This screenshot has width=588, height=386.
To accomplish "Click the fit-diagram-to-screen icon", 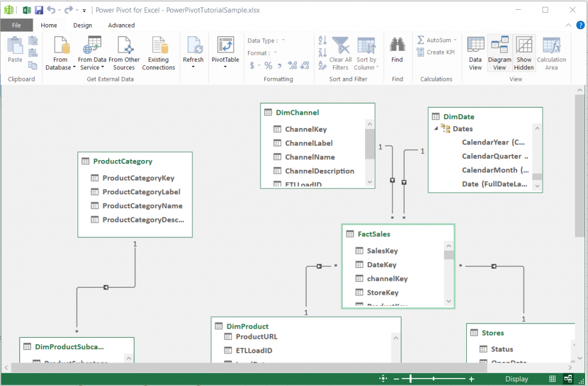I will (383, 379).
